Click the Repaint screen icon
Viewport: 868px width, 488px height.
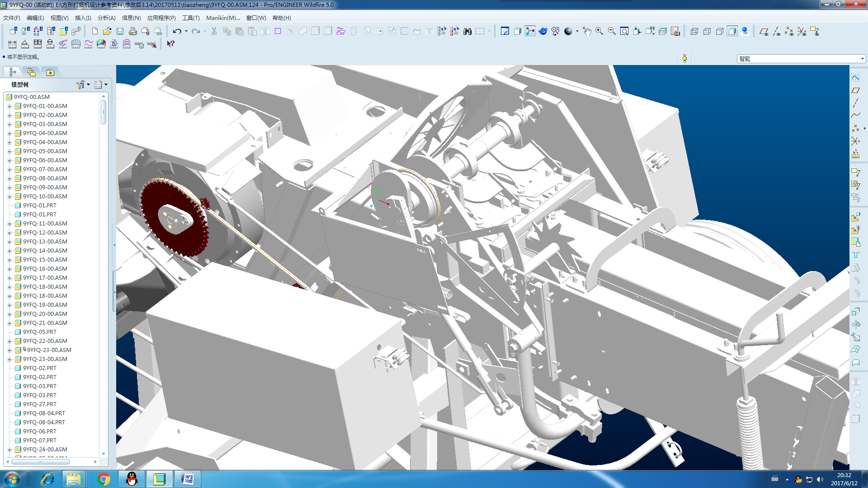(505, 31)
